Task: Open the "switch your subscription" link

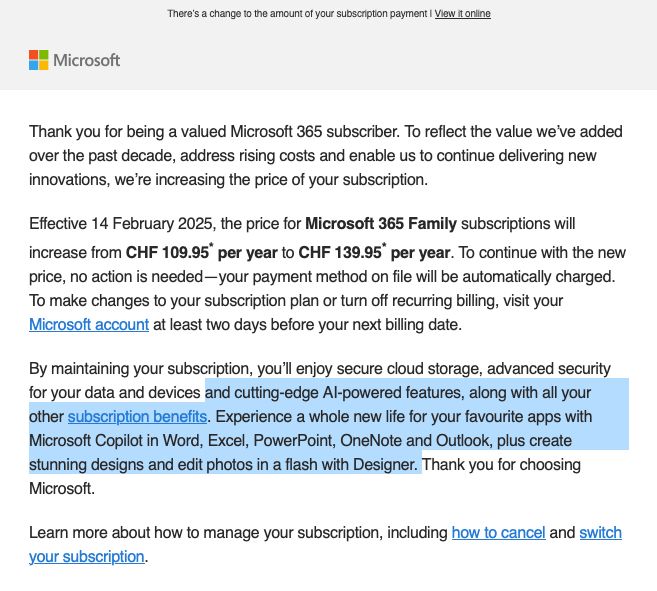Action: pyautogui.click(x=600, y=532)
